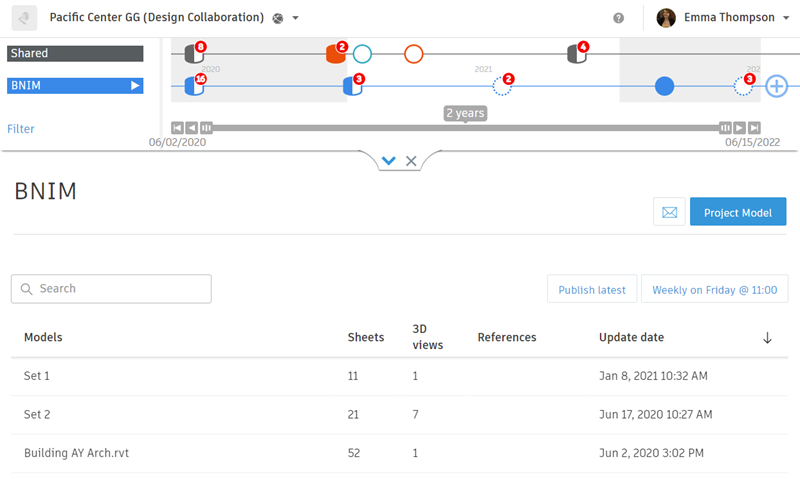Viewport: 800px width, 493px height.
Task: Click the help question mark icon
Action: (x=619, y=18)
